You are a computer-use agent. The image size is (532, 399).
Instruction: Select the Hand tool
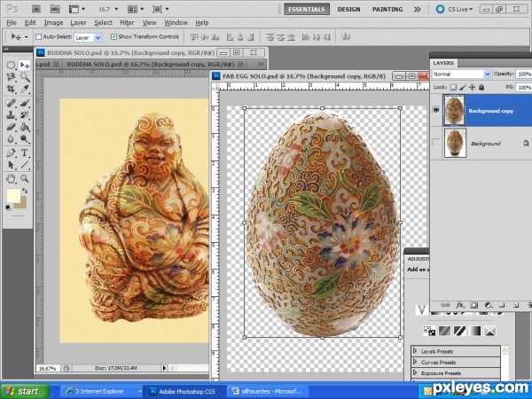12,178
